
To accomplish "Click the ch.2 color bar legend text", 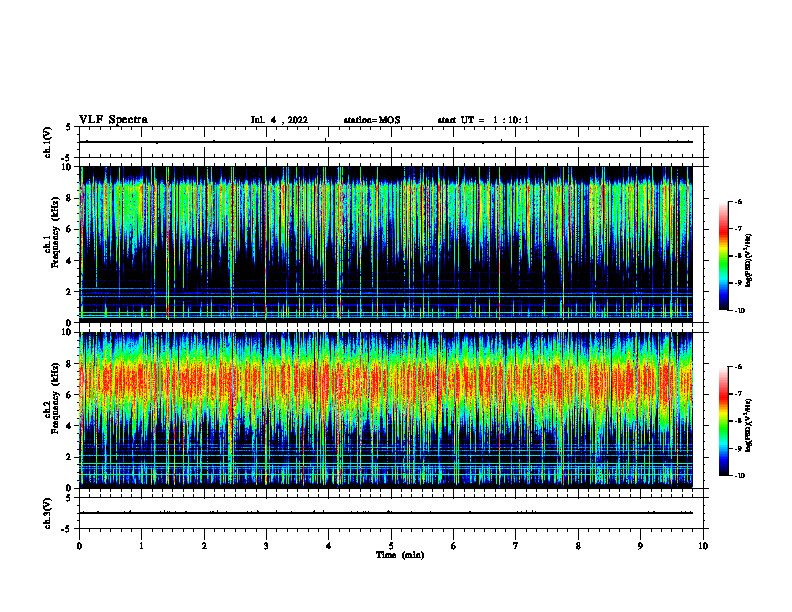I will (x=748, y=426).
